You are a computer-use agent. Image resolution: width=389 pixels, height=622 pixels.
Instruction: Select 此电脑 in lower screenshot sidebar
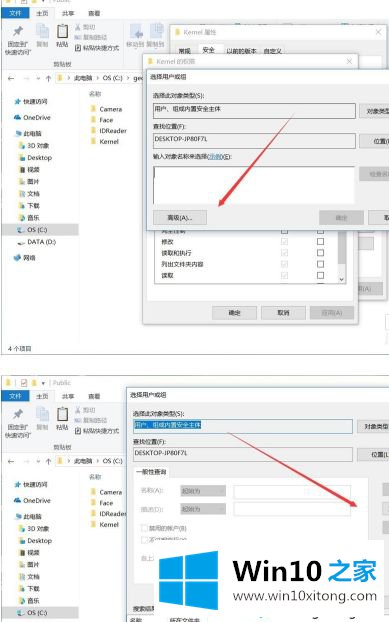28,516
